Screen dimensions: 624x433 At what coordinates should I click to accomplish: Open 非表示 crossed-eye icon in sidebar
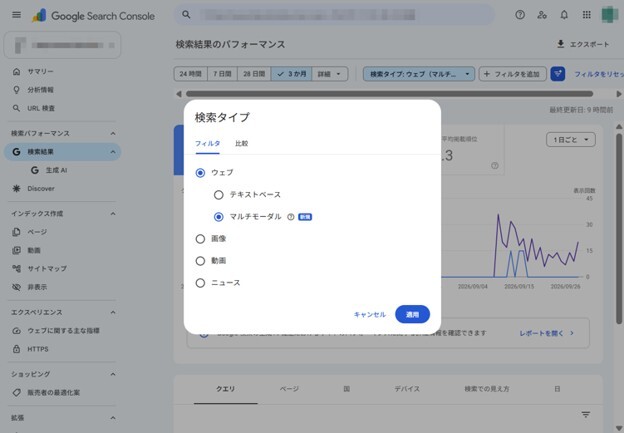(x=16, y=287)
